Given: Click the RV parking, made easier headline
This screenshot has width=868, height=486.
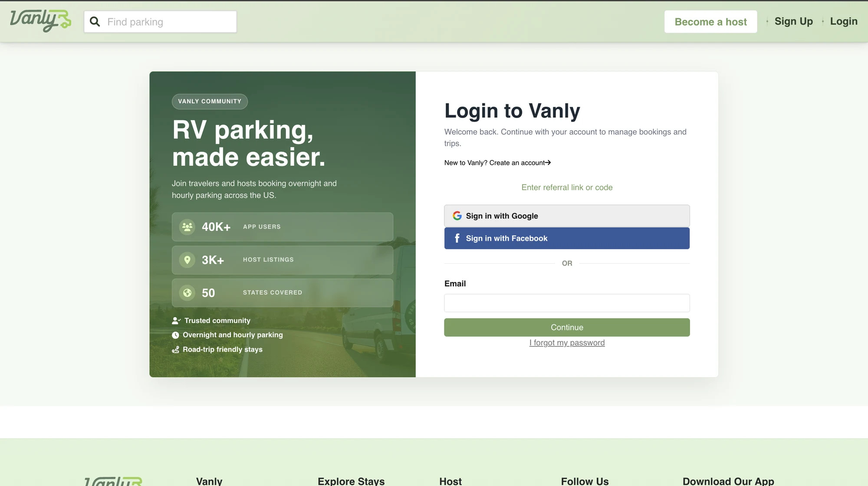Looking at the screenshot, I should click(249, 143).
